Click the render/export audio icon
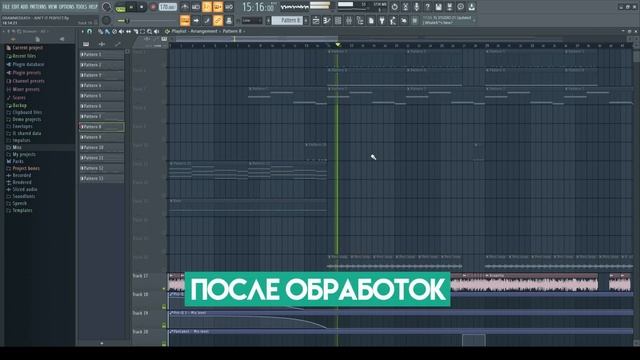Screen dimensions: 640x360 point(449,7)
